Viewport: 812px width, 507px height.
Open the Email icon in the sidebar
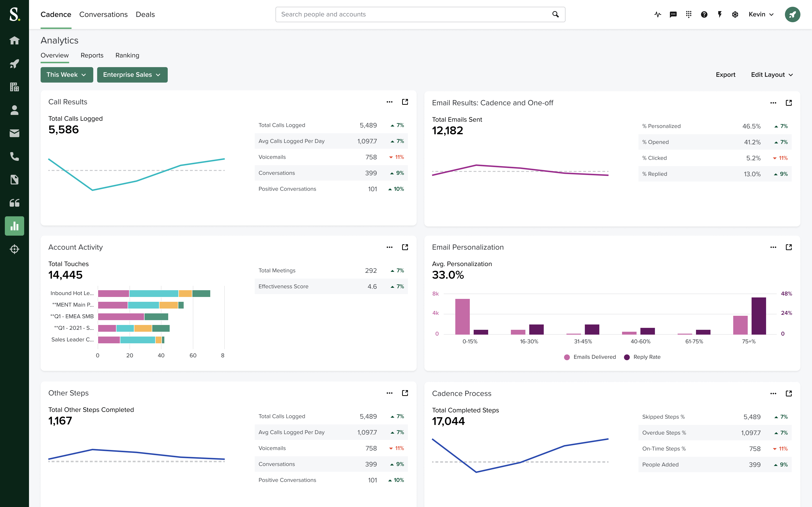(x=14, y=133)
